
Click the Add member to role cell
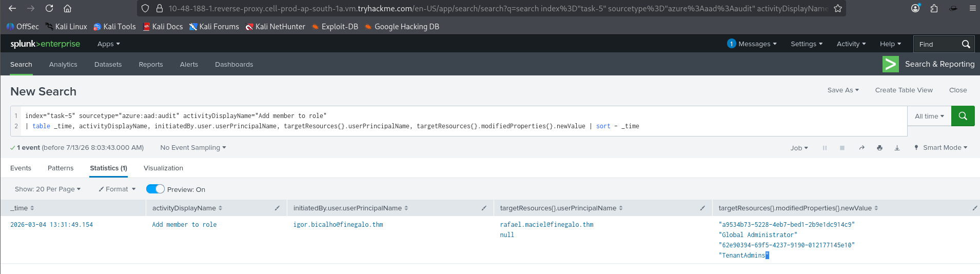point(184,225)
